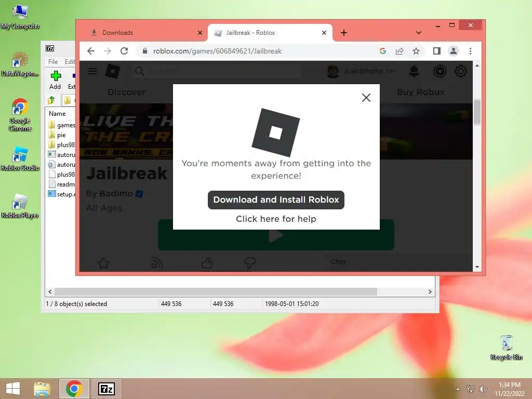Open a new Chrome tab
532x399 pixels.
pos(344,33)
